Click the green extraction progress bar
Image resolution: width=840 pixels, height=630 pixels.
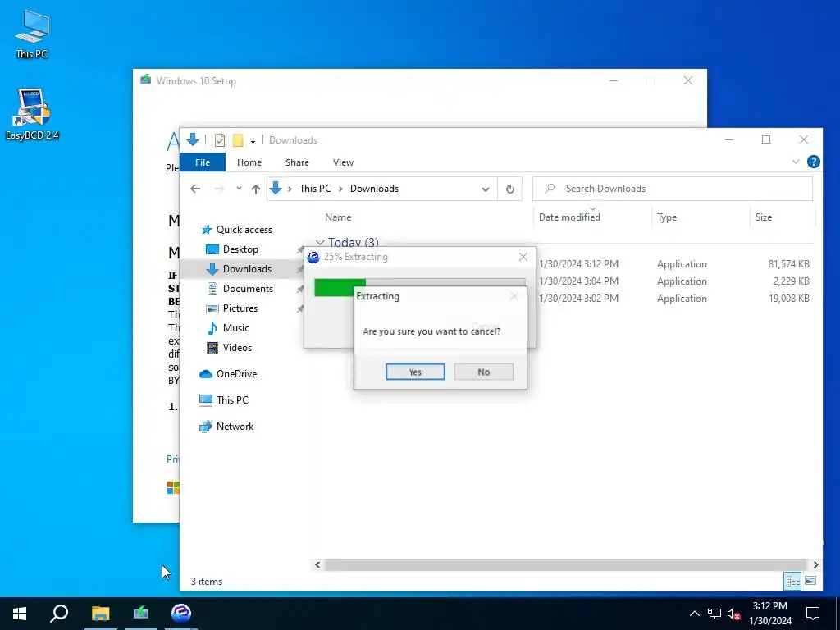coord(340,286)
